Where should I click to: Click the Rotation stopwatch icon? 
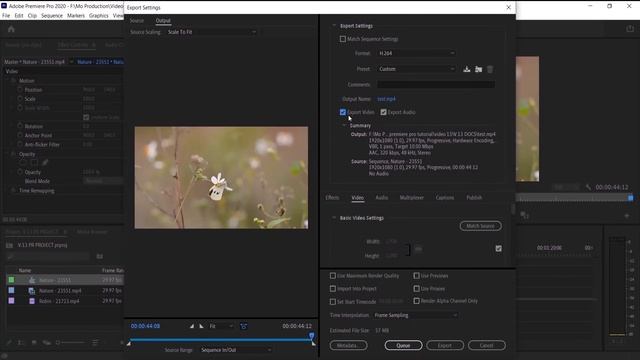click(20, 126)
